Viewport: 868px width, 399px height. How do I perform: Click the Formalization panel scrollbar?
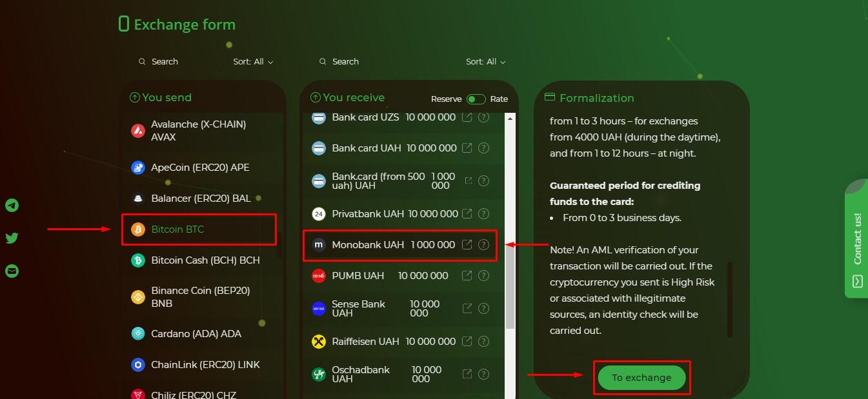pos(730,299)
